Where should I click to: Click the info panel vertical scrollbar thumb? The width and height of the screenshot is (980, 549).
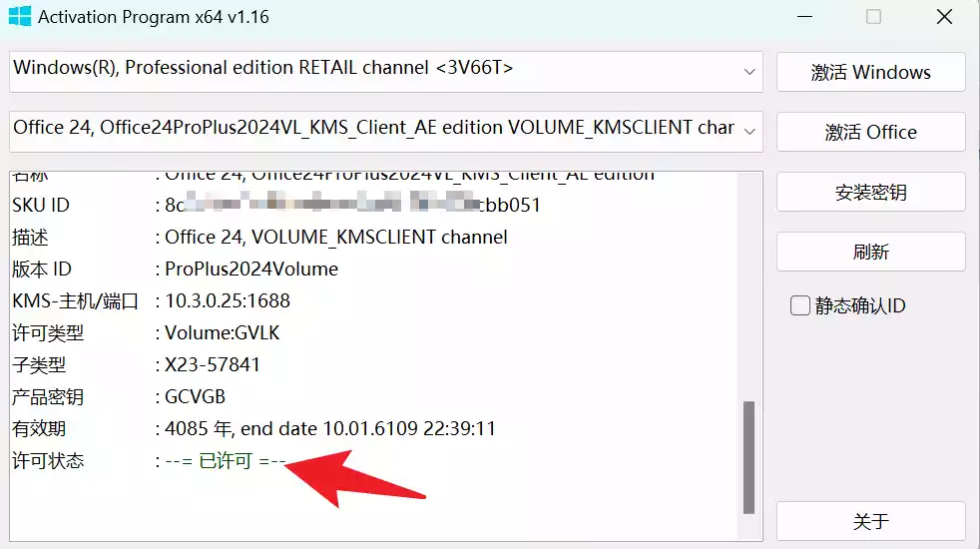748,455
